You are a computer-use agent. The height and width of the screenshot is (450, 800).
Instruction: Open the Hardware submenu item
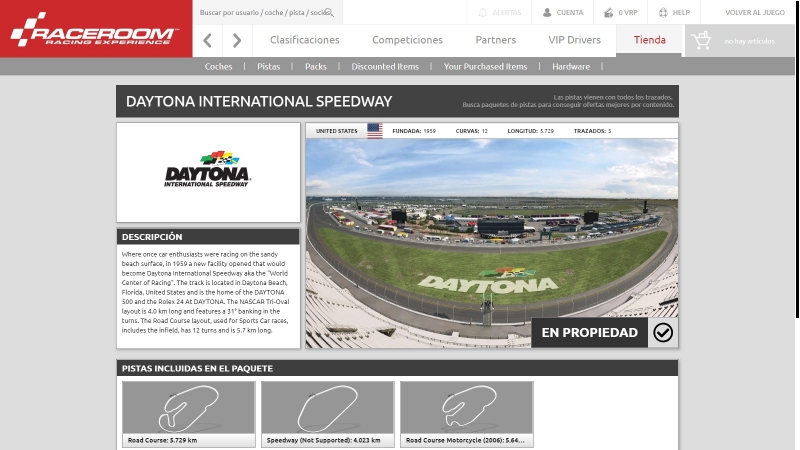pyautogui.click(x=571, y=66)
